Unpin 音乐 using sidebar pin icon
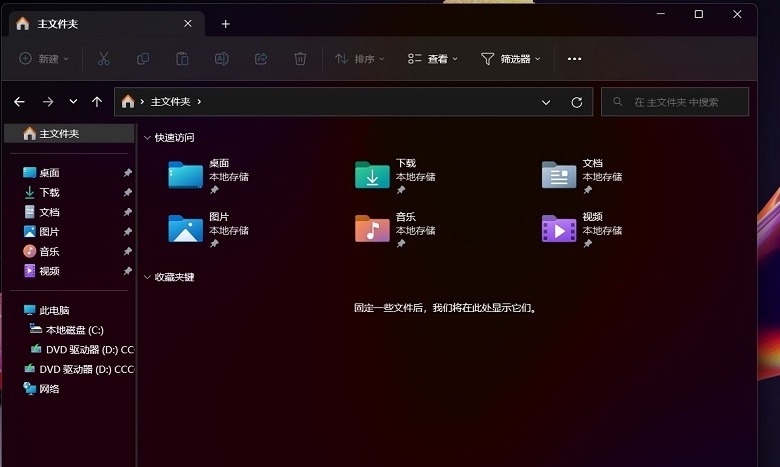Image resolution: width=780 pixels, height=467 pixels. pyautogui.click(x=127, y=251)
